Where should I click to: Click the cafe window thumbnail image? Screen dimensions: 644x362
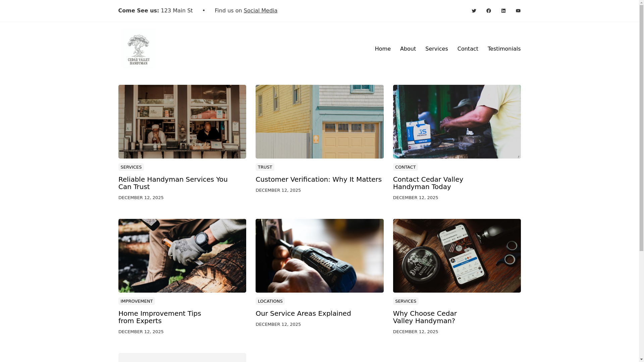click(x=182, y=122)
